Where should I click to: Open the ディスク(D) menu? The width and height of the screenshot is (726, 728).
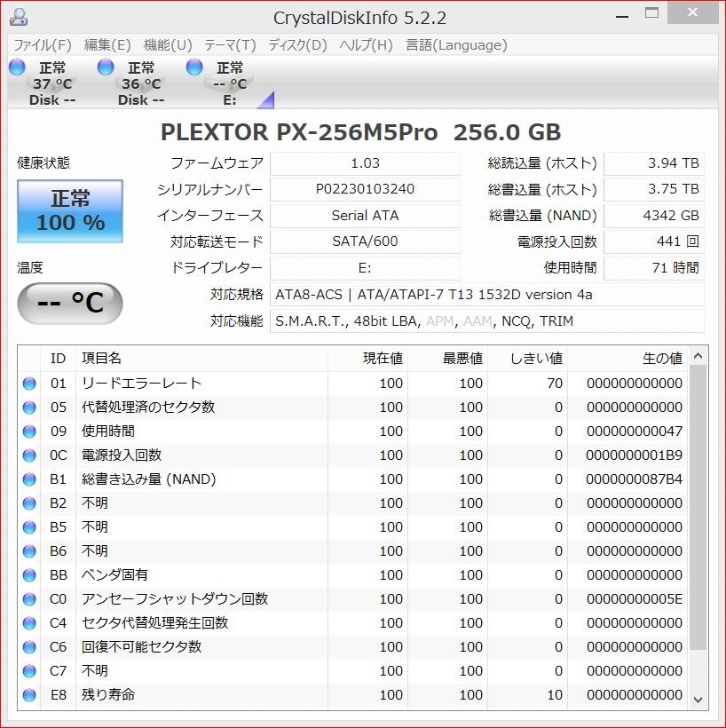297,45
